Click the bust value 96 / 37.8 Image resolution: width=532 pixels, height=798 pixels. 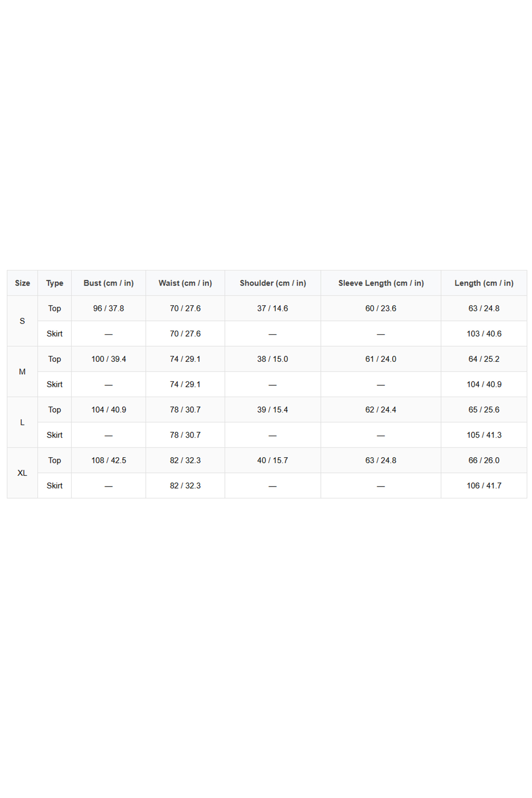109,309
